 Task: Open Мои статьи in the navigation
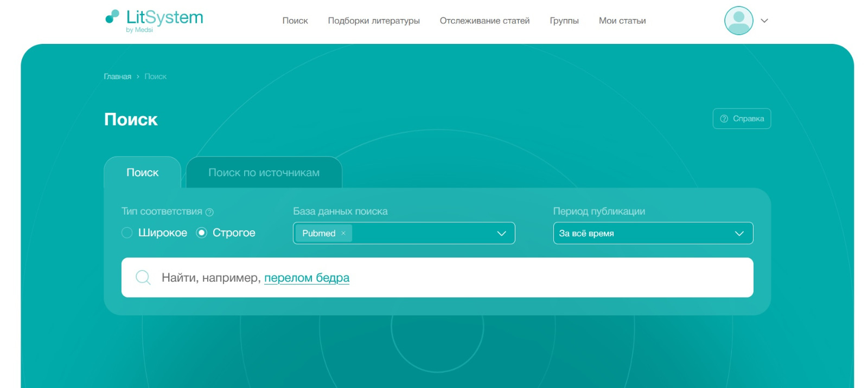point(622,21)
